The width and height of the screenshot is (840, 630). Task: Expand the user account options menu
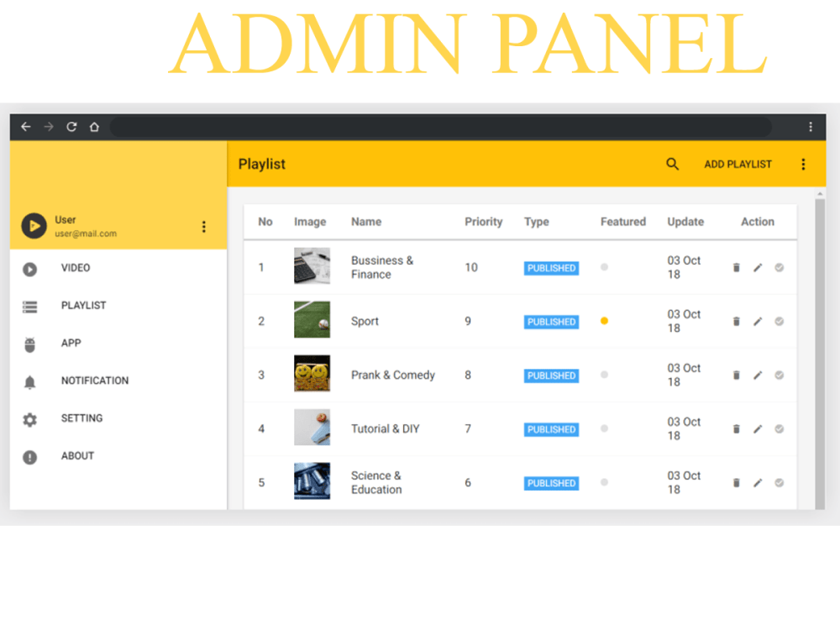coord(203,226)
